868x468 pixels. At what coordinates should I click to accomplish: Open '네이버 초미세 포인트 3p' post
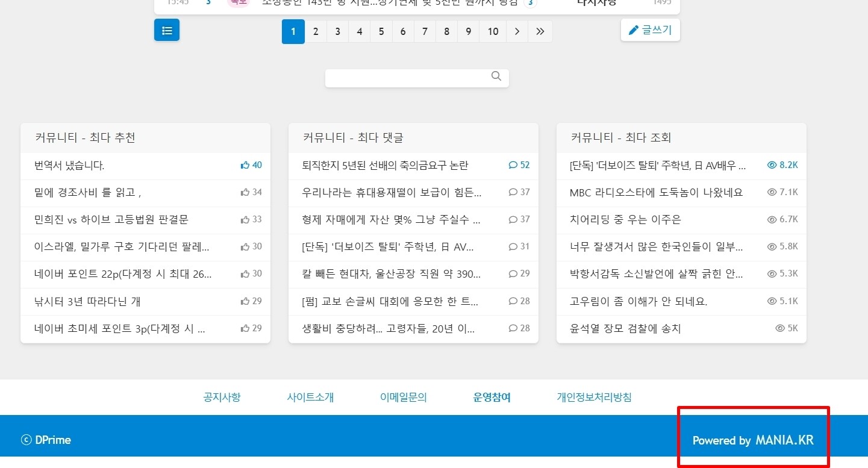click(x=120, y=328)
